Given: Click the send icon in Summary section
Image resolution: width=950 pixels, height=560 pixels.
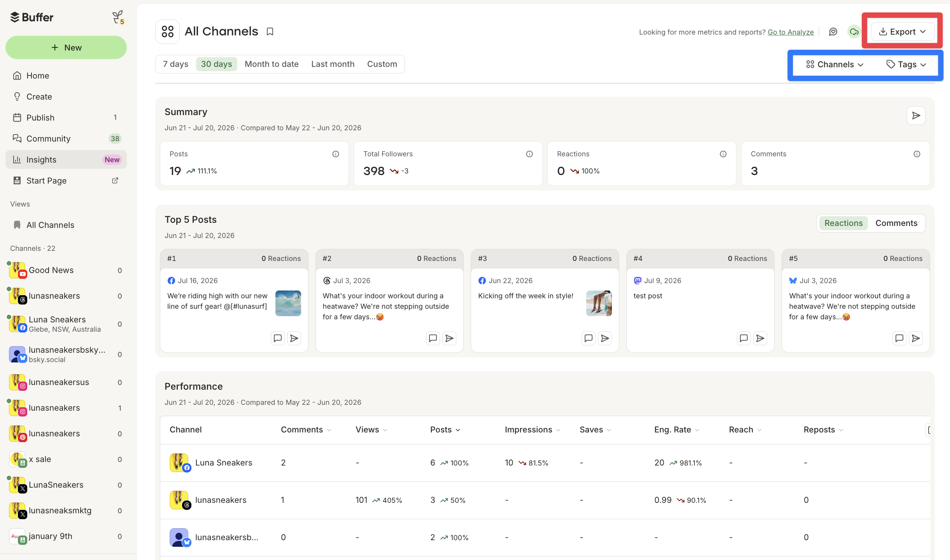Looking at the screenshot, I should click(x=916, y=115).
